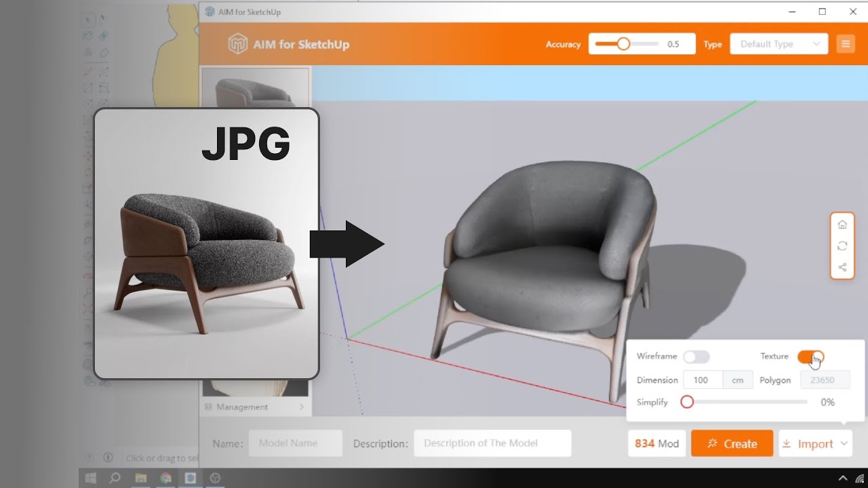
Task: Expand the Management panel chevron
Action: (x=302, y=407)
